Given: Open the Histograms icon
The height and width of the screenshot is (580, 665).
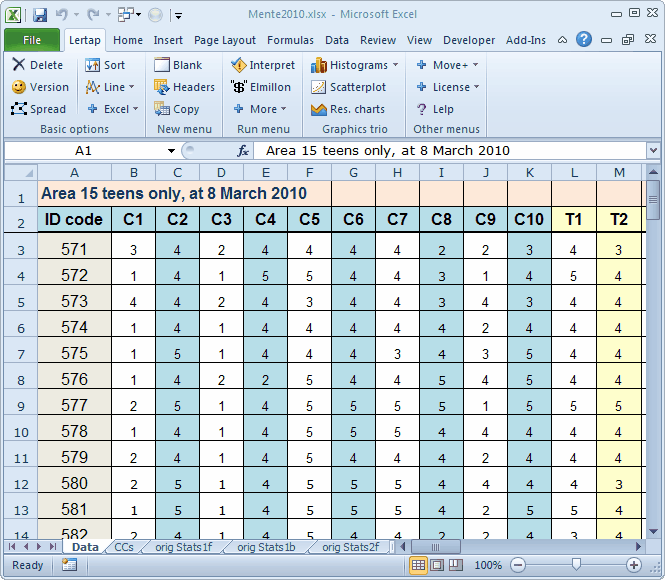Looking at the screenshot, I should (x=319, y=65).
